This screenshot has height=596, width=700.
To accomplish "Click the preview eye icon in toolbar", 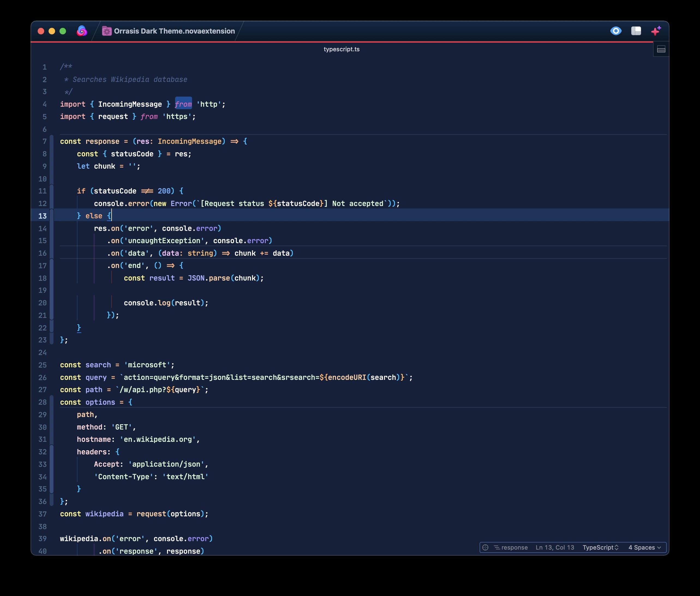I will [616, 31].
